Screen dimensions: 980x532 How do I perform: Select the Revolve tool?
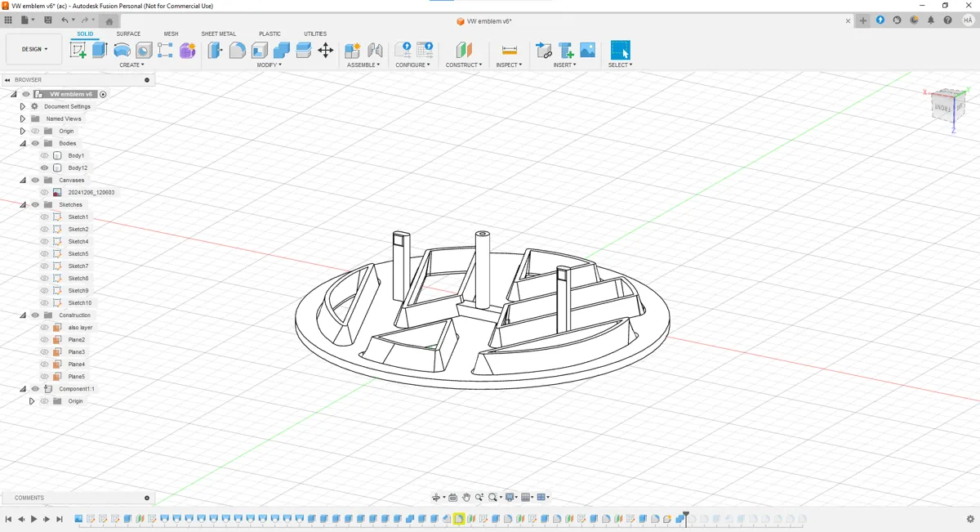(122, 51)
